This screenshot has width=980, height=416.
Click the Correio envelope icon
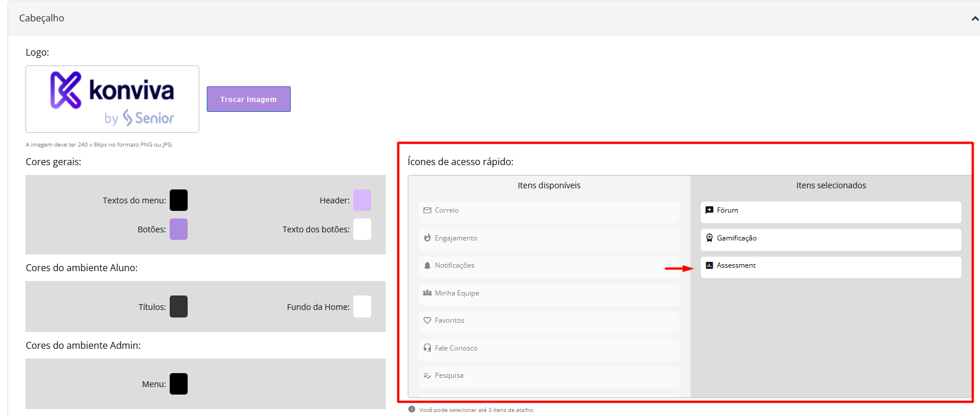(x=427, y=210)
